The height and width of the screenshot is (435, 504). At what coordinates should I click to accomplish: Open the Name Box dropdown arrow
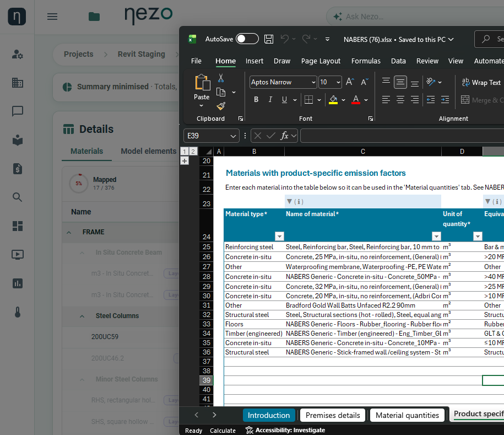[234, 136]
